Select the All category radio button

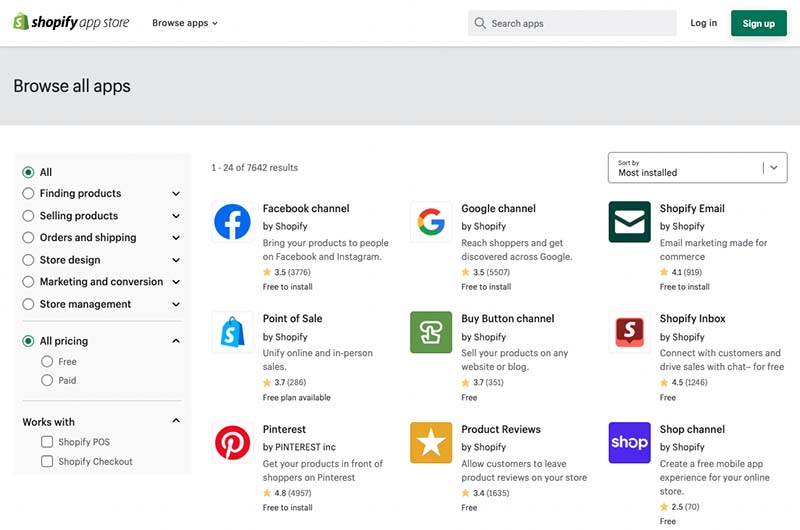28,172
